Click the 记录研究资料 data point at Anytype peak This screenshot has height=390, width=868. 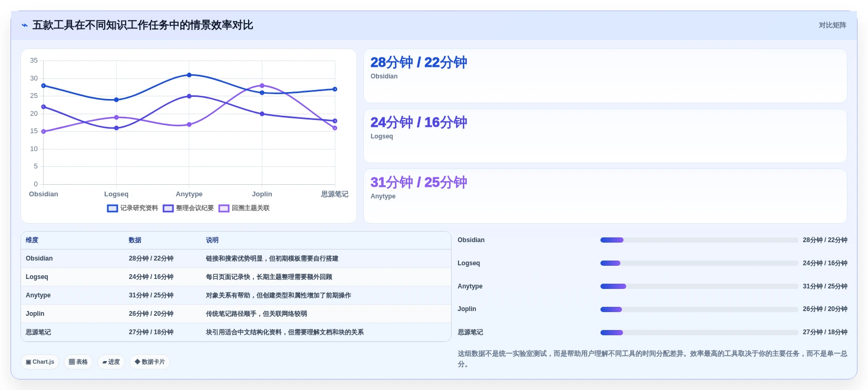point(189,75)
